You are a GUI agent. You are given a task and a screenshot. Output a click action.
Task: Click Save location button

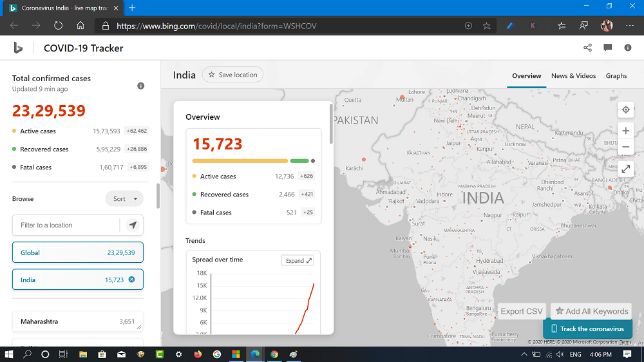pyautogui.click(x=232, y=75)
